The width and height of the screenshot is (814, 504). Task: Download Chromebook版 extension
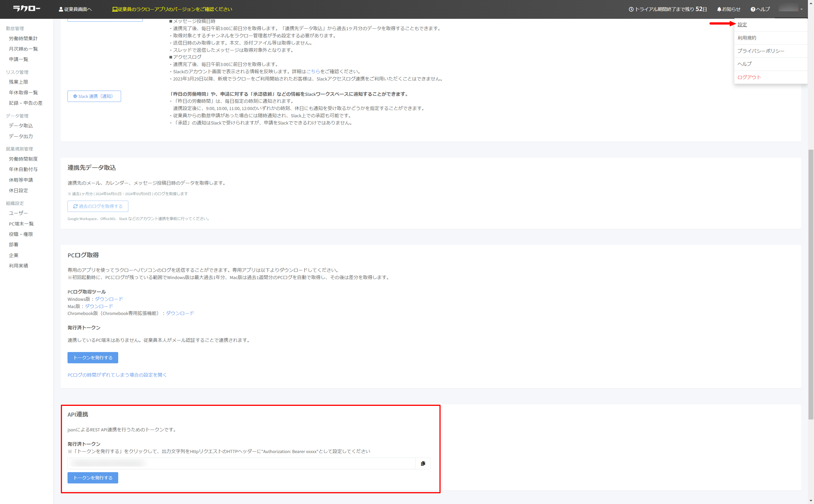click(x=180, y=313)
